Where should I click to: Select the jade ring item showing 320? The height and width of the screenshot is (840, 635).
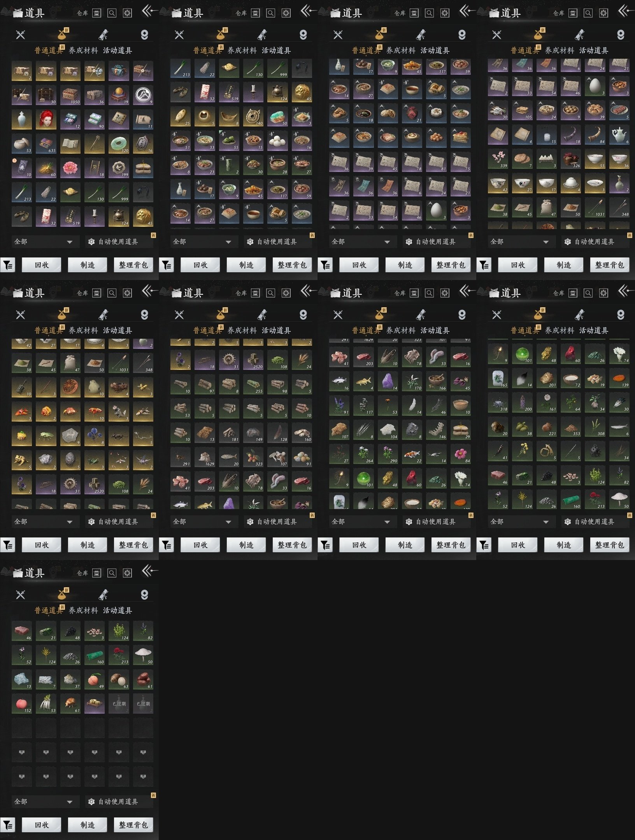click(119, 144)
